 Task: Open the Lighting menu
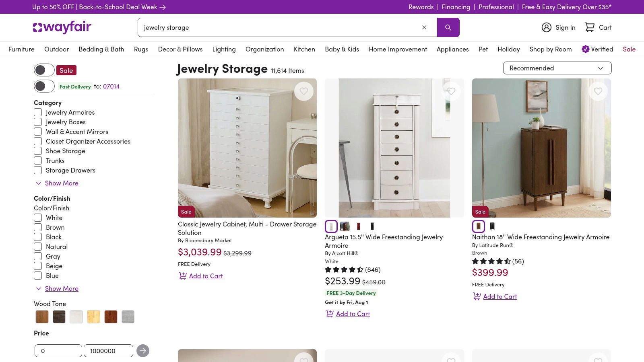click(224, 49)
